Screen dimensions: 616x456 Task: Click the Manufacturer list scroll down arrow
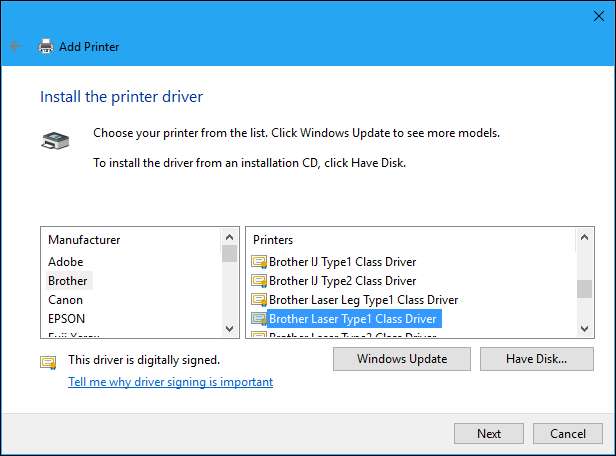230,328
